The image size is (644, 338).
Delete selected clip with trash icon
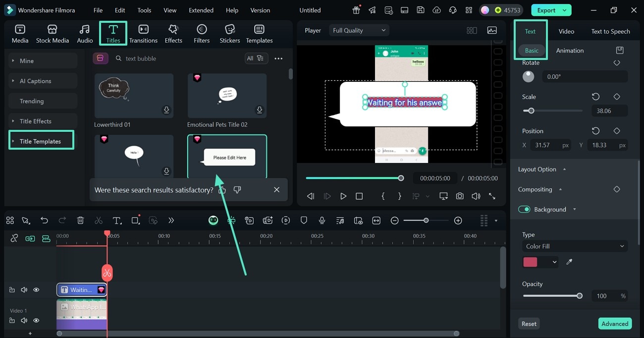coord(81,221)
